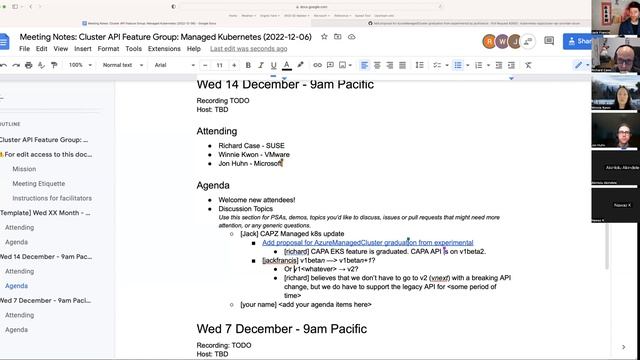
Task: Decrease the font size
Action: click(205, 65)
